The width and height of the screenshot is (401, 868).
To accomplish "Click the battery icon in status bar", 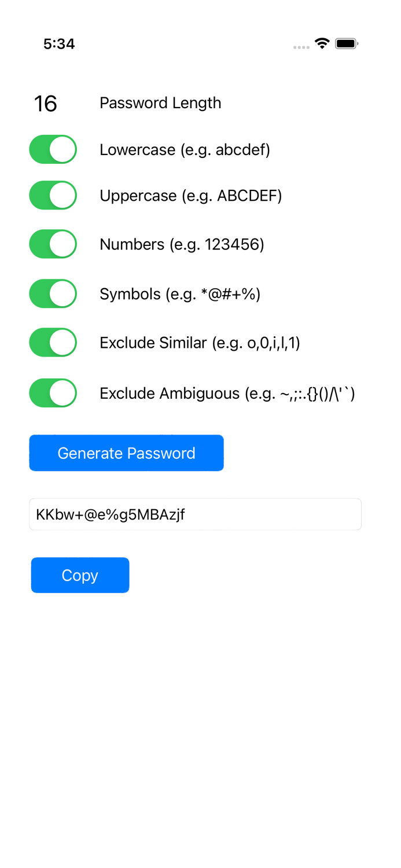I will coord(345,43).
